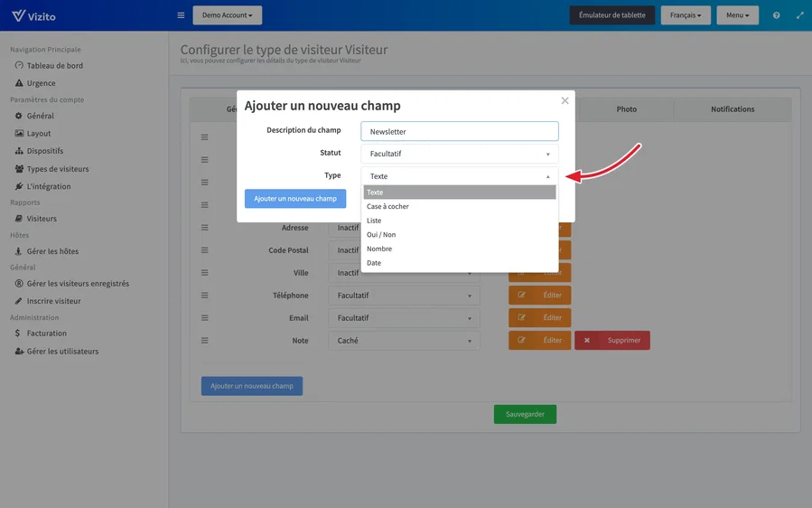
Task: Open Gérer les utilisateurs link
Action: [62, 351]
